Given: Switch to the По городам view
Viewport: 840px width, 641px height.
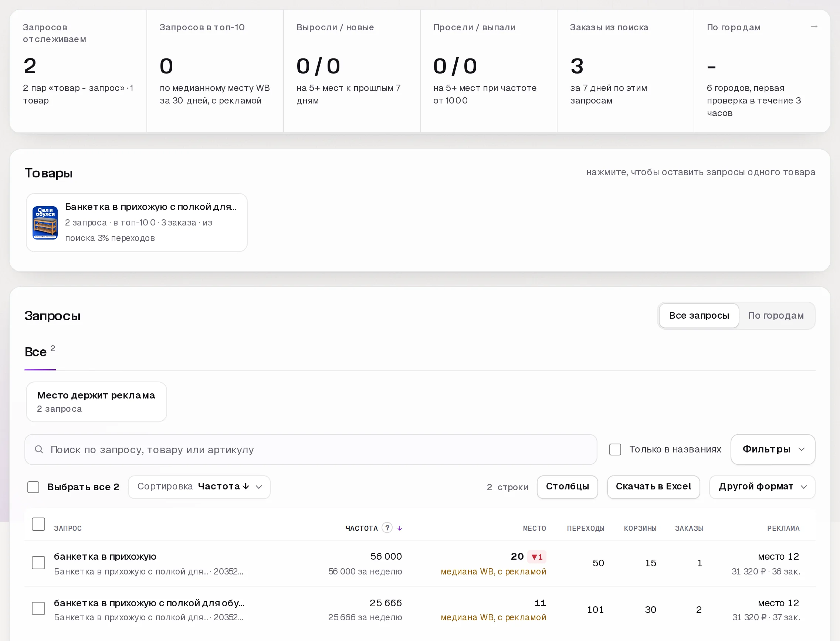Looking at the screenshot, I should pyautogui.click(x=776, y=316).
